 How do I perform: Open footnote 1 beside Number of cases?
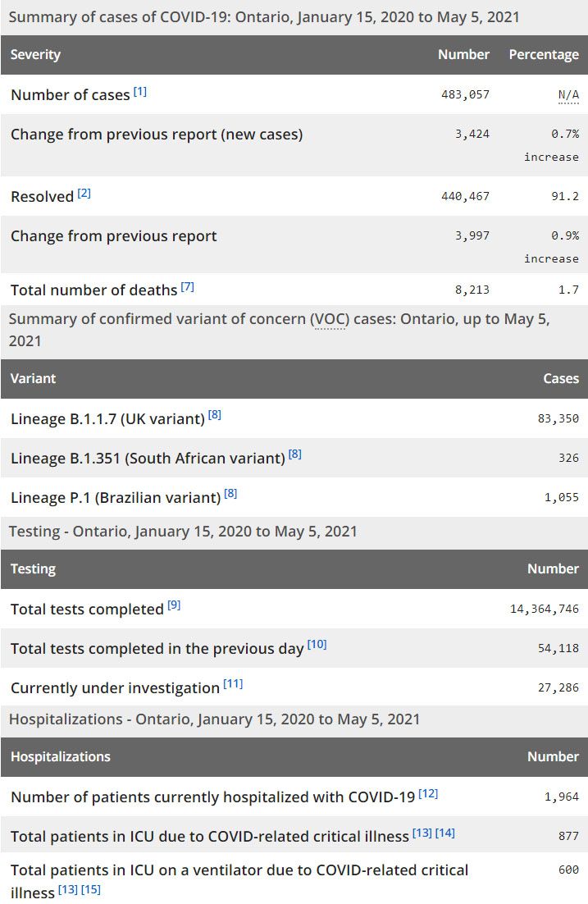pyautogui.click(x=140, y=92)
